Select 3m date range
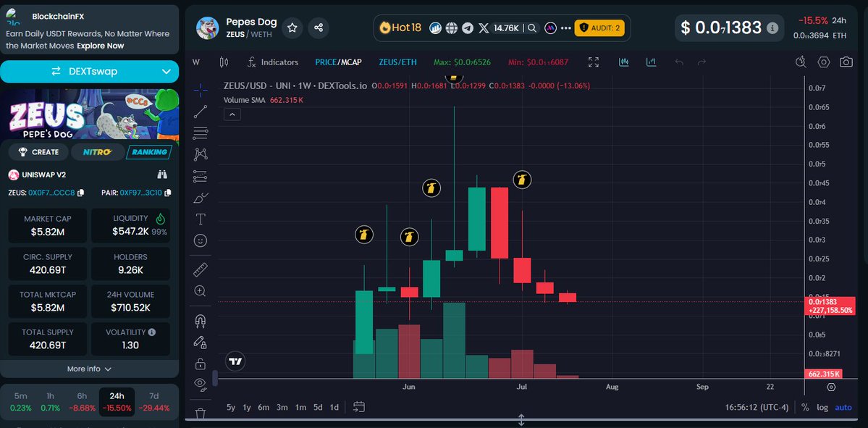 (x=282, y=408)
